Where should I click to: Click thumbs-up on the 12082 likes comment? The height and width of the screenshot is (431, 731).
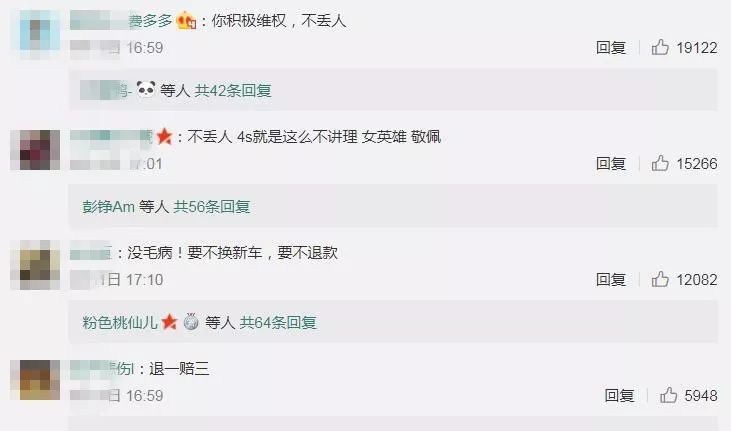point(660,279)
